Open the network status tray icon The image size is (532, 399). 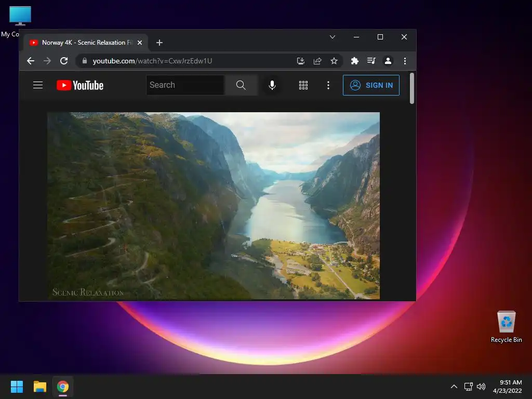coord(469,387)
